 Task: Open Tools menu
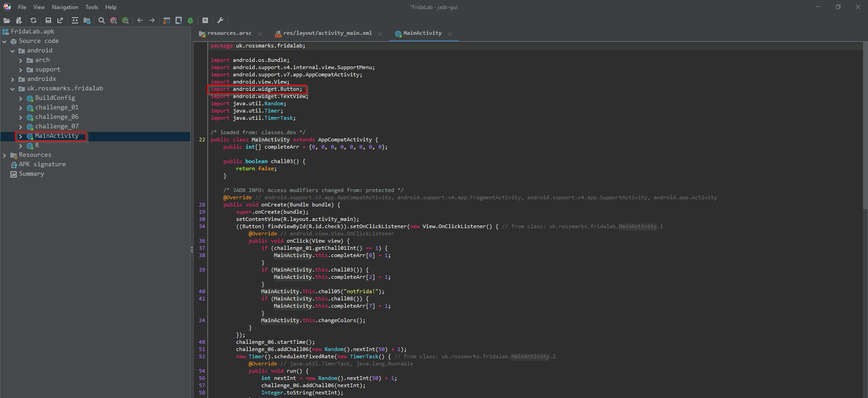(x=92, y=7)
